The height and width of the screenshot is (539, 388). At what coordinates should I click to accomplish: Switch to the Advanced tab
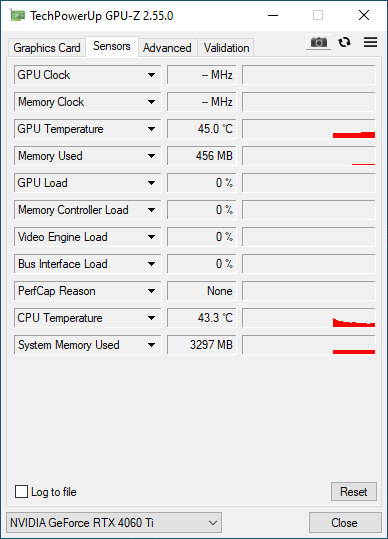tap(167, 47)
